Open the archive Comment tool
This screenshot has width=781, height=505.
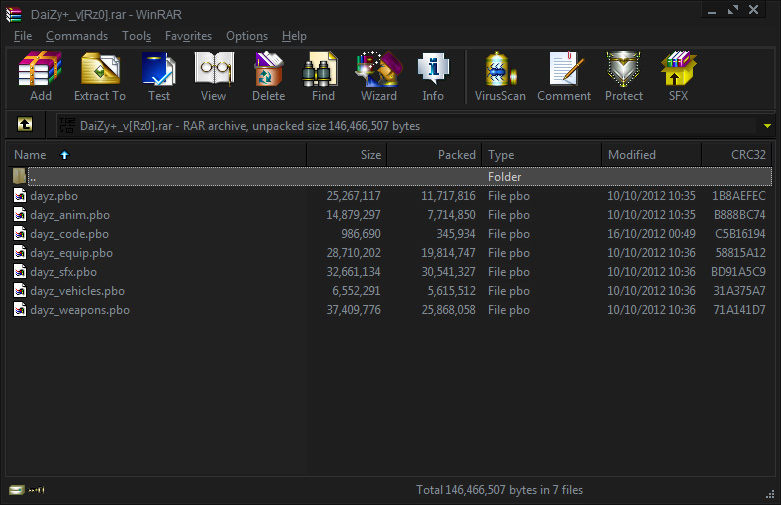pyautogui.click(x=565, y=69)
